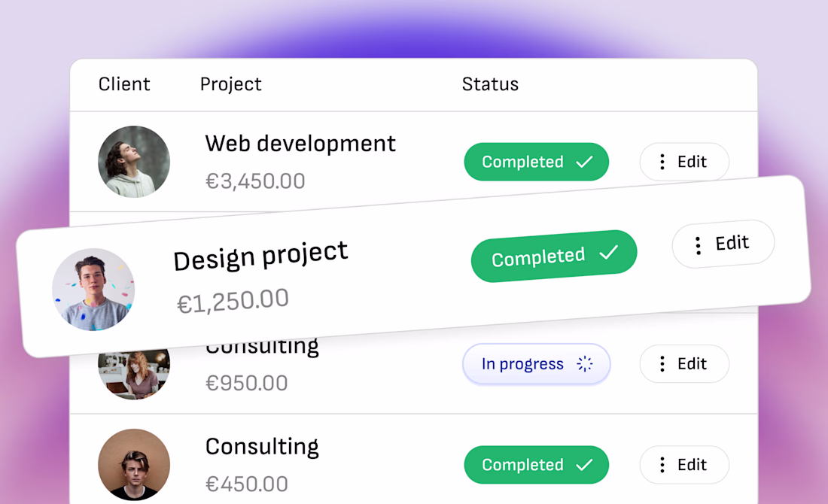Click checkmark icon on Design project status
Viewport: 828px width, 504px height.
point(608,253)
